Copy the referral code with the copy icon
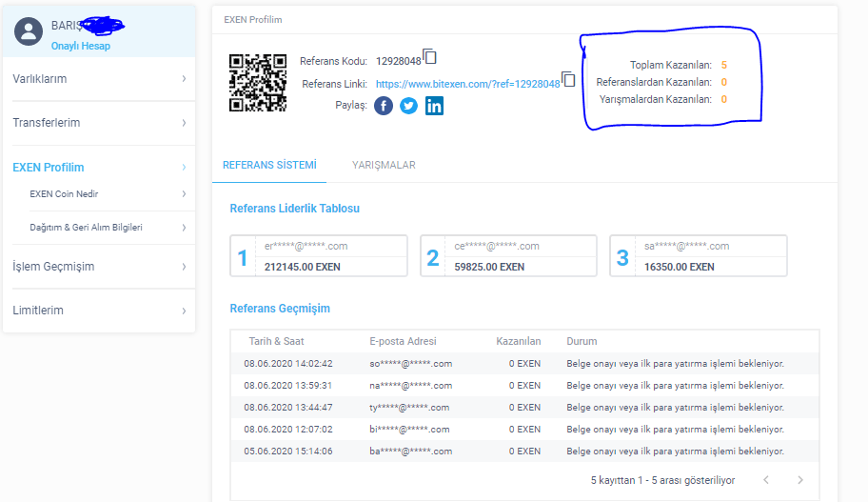Screen dimensions: 868x502 (x=429, y=56)
